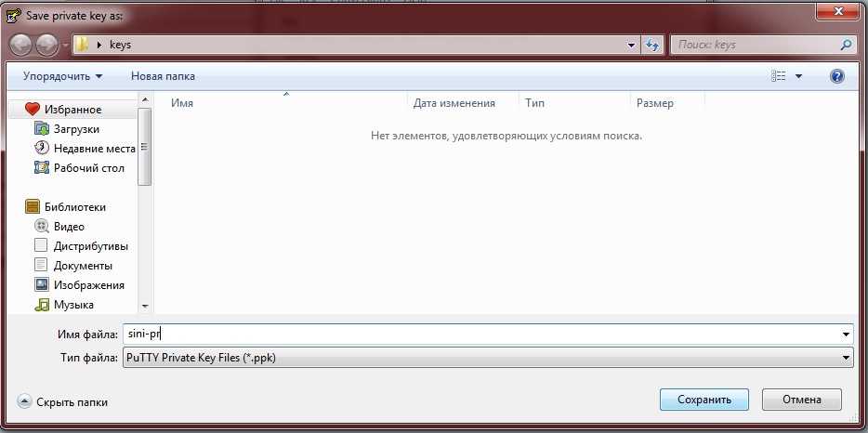868x433 pixels.
Task: Open the Видео library
Action: point(69,227)
